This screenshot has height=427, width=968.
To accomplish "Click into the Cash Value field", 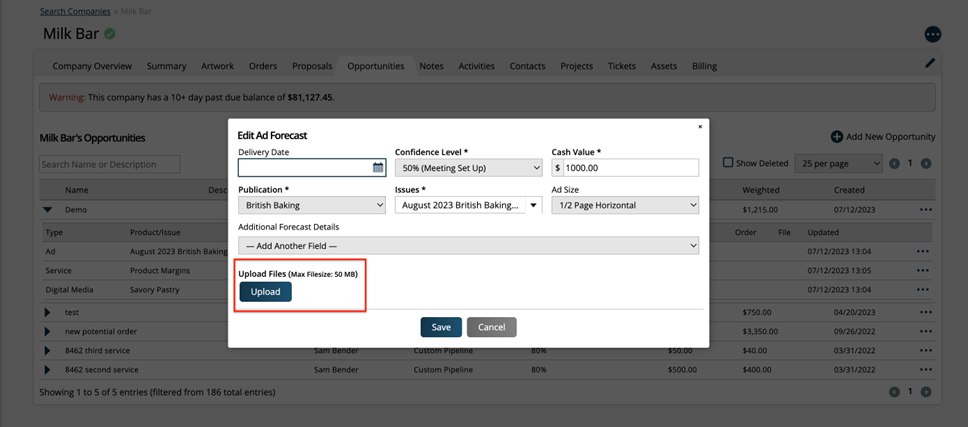I will pos(631,168).
